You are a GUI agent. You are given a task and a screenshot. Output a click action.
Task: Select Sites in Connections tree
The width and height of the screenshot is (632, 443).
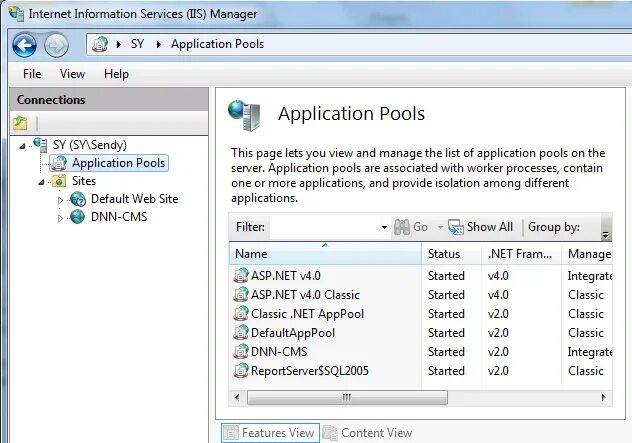(x=84, y=181)
